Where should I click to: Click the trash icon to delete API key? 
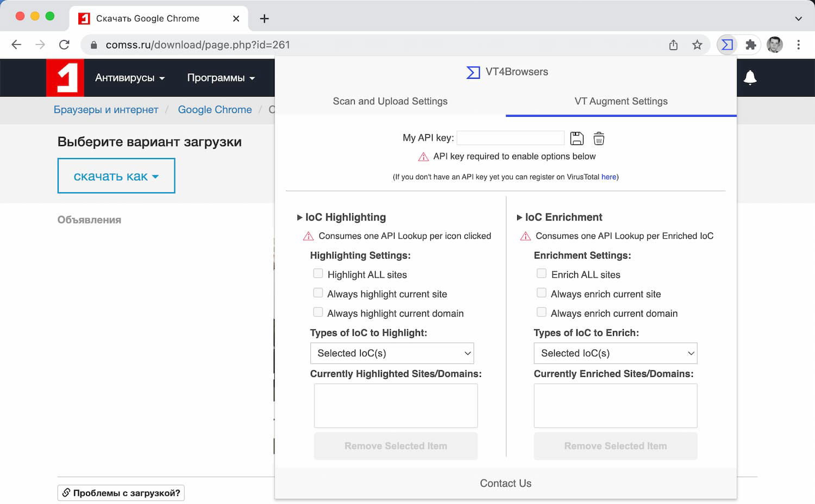click(599, 138)
